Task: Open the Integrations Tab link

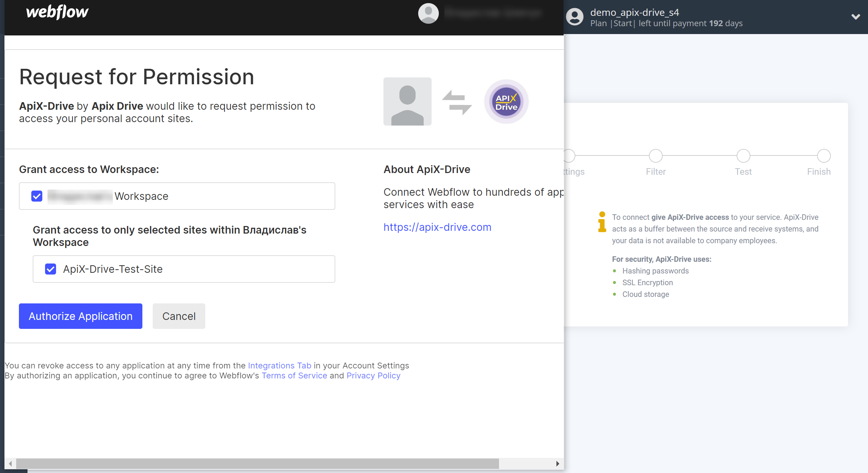Action: tap(280, 365)
